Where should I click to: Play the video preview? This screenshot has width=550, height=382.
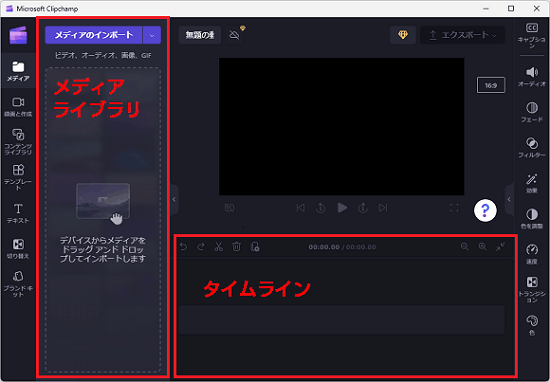point(342,208)
